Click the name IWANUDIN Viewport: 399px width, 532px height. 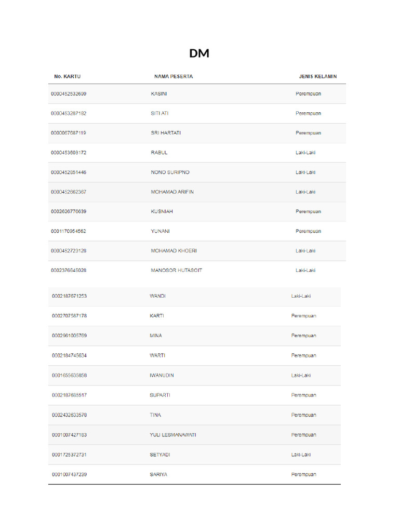162,376
